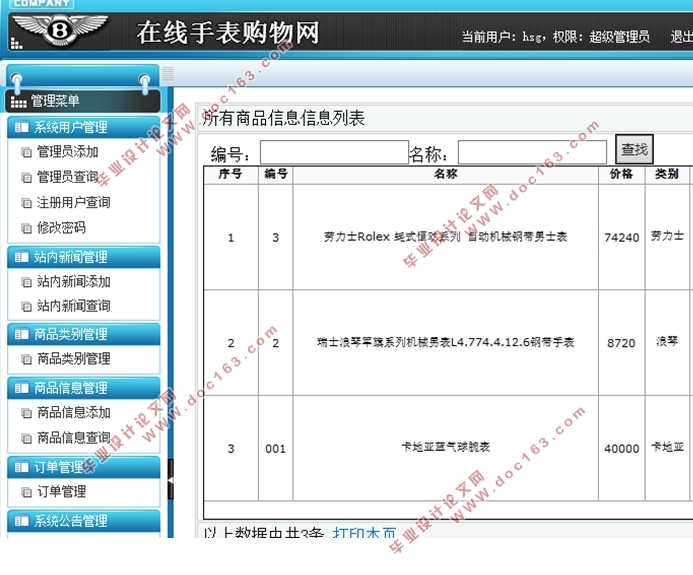
Task: Open 商品信息查询 page
Action: click(73, 438)
